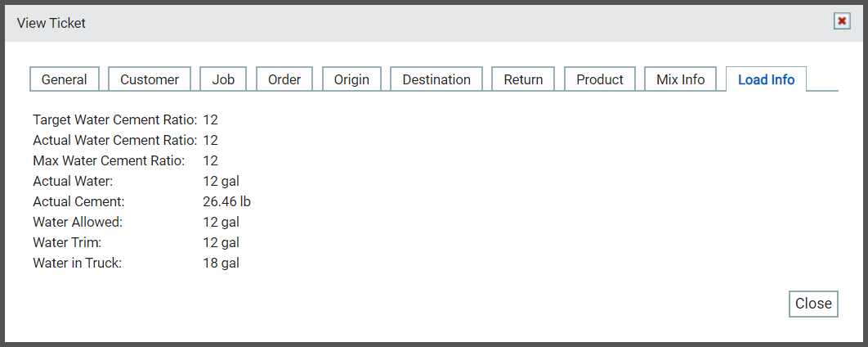Open the Mix Info tab
This screenshot has height=347, width=868.
click(x=680, y=79)
